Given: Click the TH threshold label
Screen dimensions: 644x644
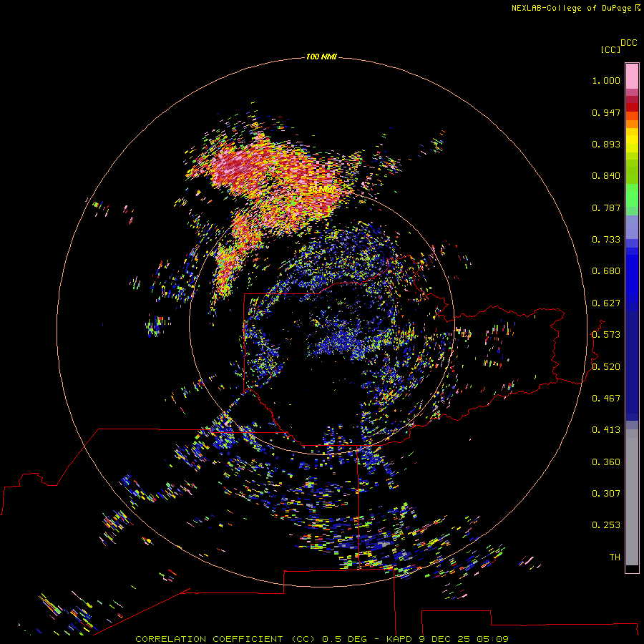Looking at the screenshot, I should pyautogui.click(x=615, y=557).
